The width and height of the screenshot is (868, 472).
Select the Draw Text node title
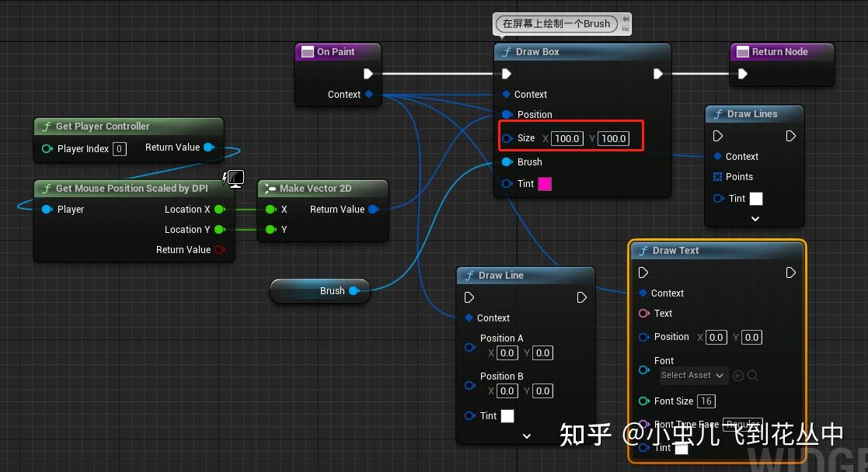(675, 250)
